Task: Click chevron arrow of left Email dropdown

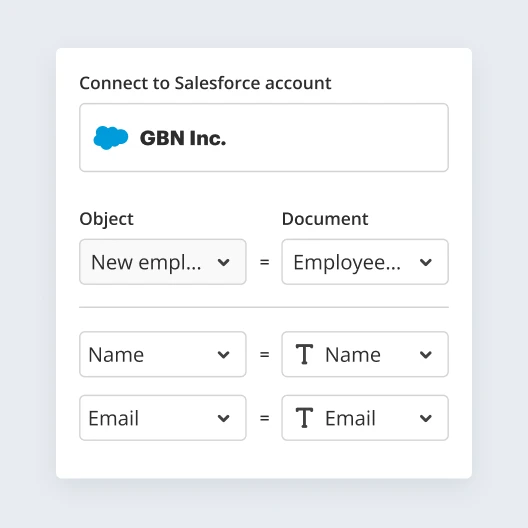Action: [224, 418]
